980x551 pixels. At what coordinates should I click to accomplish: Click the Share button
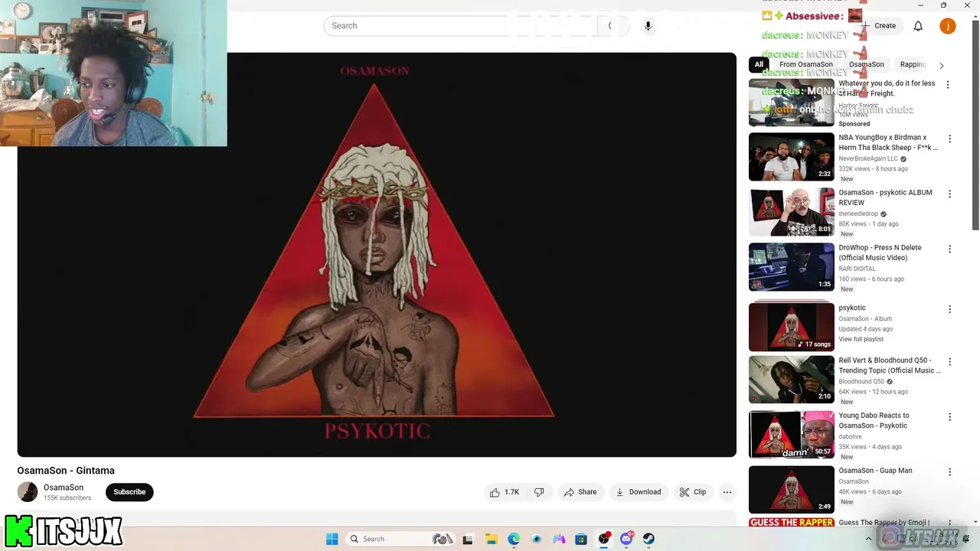[580, 492]
